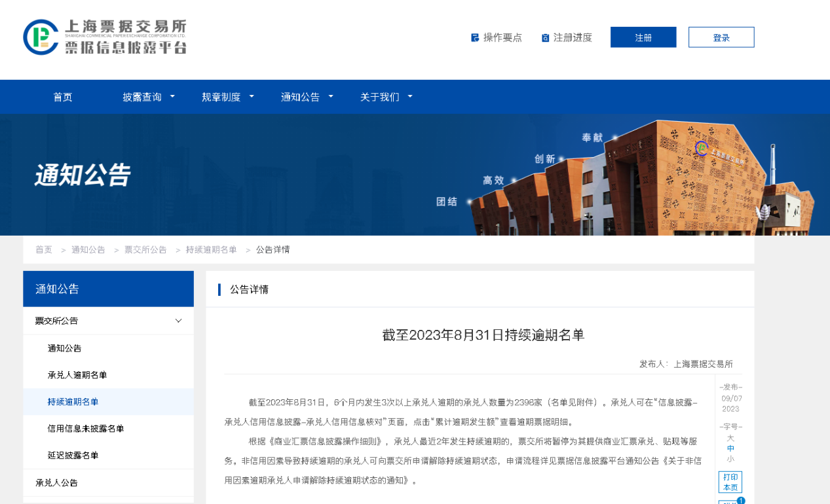
Task: Set font size to 大
Action: coord(730,438)
